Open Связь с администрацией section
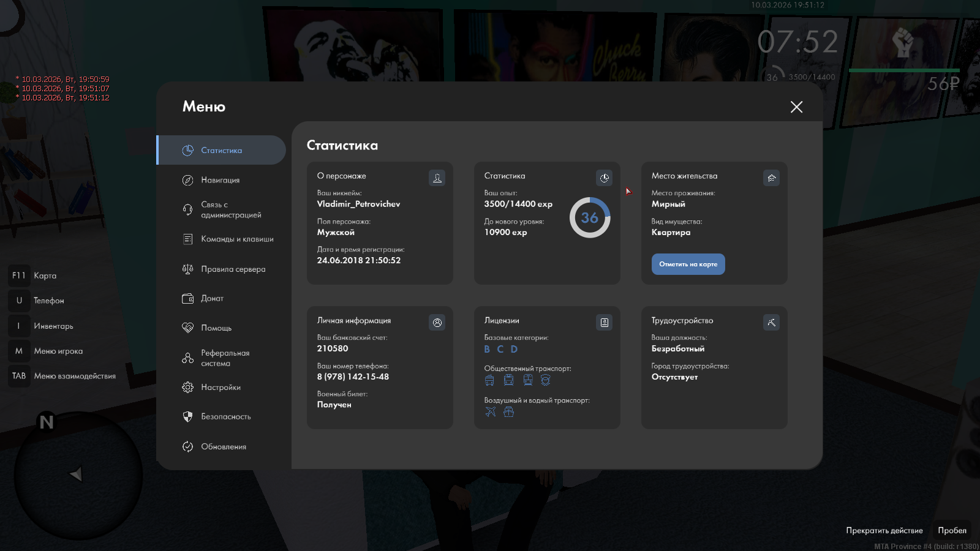This screenshot has width=980, height=551. click(230, 210)
